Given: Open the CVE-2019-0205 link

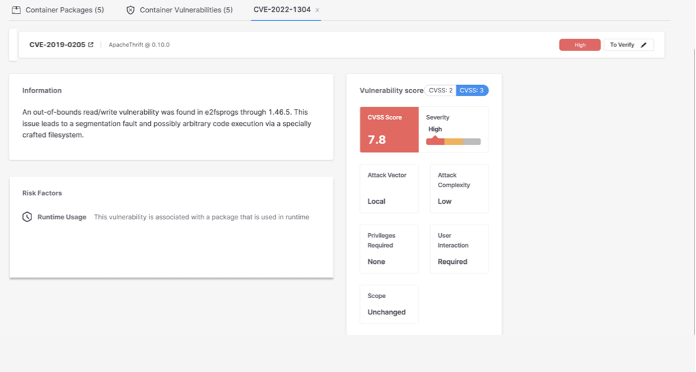Looking at the screenshot, I should (57, 44).
